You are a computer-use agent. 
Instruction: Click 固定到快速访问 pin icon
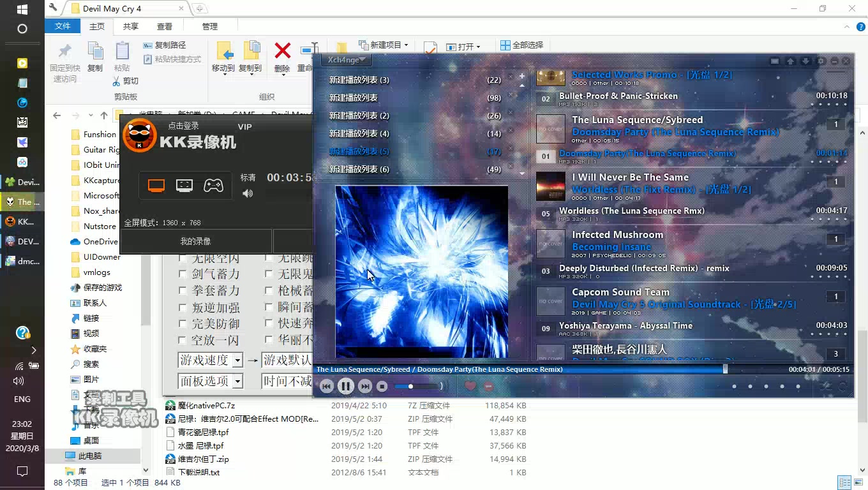[65, 63]
